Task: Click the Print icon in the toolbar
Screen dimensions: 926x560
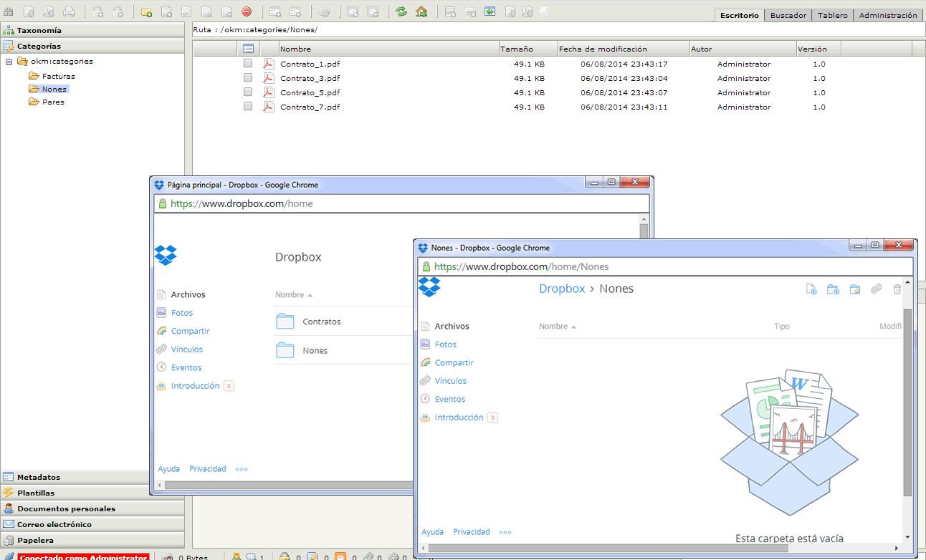Action: 68,11
